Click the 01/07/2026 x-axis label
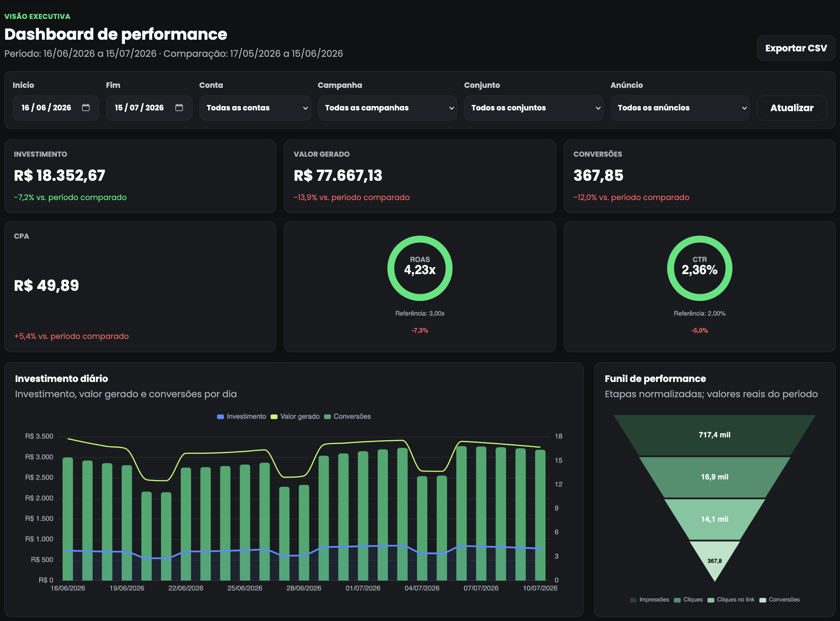 pyautogui.click(x=363, y=588)
